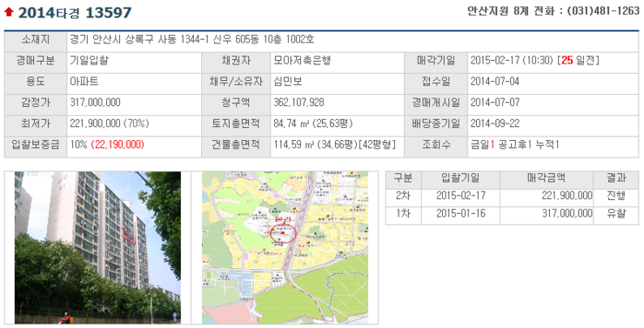This screenshot has width=644, height=328.
Task: Select the address text 경기 안산시 상록구 사동 1344-1
Action: [139, 39]
